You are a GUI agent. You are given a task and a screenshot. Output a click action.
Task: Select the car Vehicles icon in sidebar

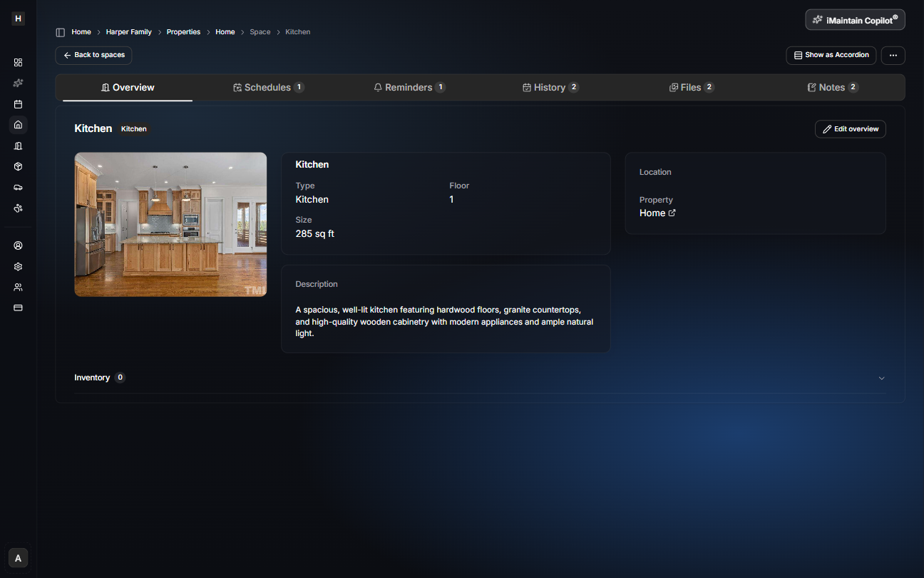pos(18,187)
